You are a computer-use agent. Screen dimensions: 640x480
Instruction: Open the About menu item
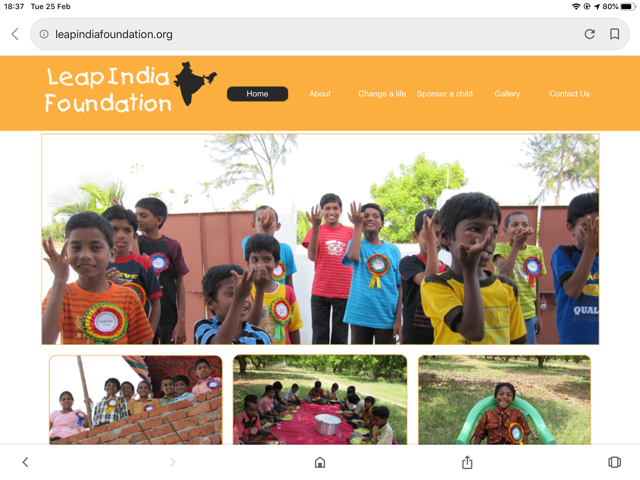[320, 94]
